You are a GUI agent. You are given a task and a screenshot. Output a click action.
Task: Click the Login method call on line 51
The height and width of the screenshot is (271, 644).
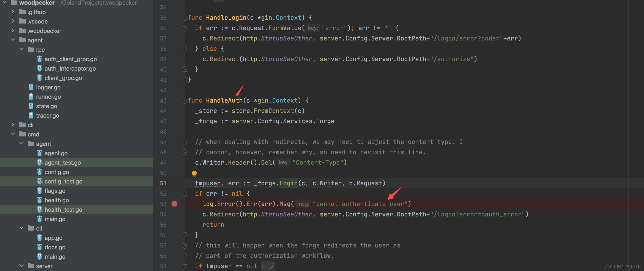(289, 183)
